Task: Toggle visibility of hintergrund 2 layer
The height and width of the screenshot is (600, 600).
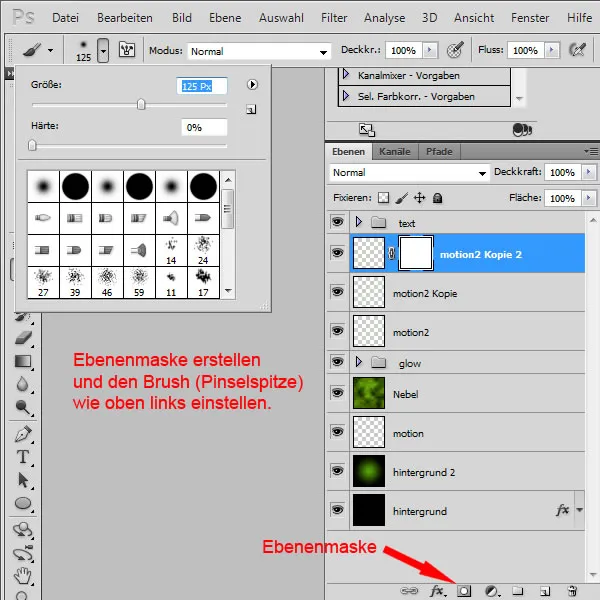Action: (337, 472)
